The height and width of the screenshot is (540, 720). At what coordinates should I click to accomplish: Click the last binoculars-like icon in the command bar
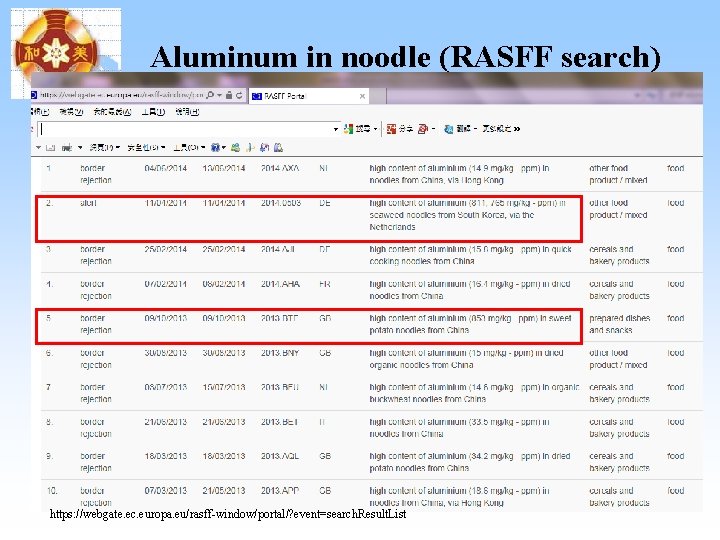(x=278, y=147)
